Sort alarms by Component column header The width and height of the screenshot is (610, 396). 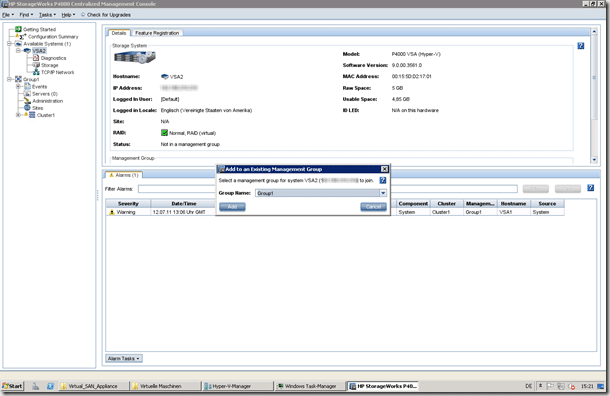click(413, 203)
